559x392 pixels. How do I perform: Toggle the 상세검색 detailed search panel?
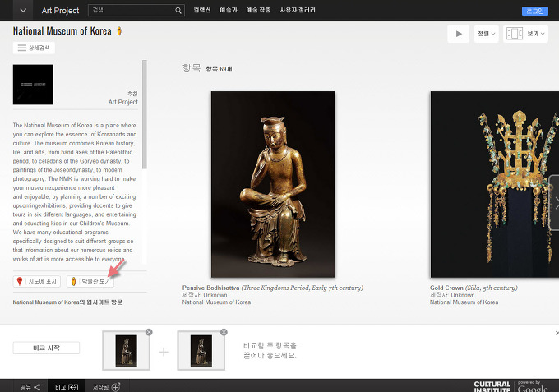[x=34, y=48]
